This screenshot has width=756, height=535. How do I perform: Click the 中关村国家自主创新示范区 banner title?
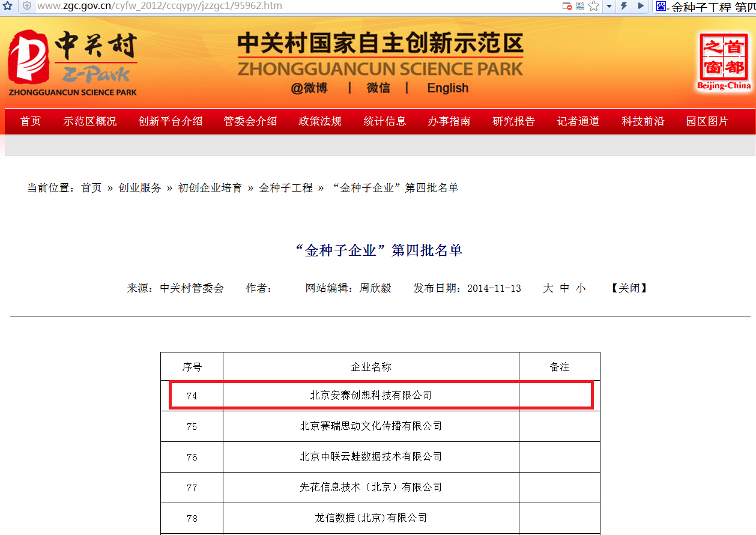[380, 44]
